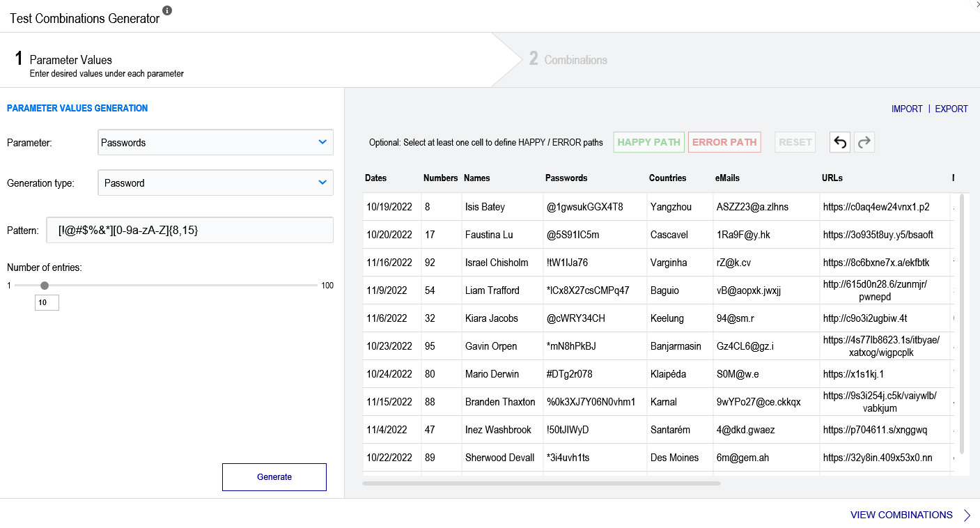
Task: Click the EXPORT link
Action: point(951,109)
